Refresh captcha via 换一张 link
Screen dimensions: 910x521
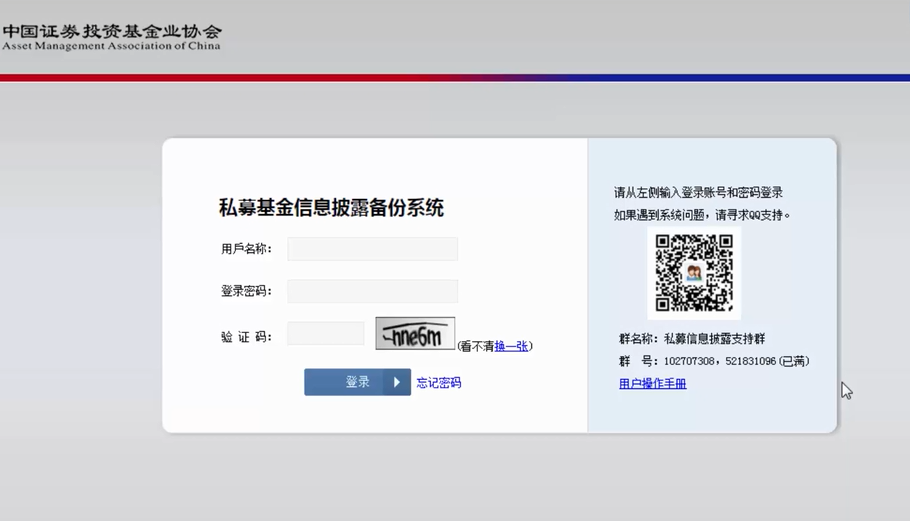click(x=511, y=346)
